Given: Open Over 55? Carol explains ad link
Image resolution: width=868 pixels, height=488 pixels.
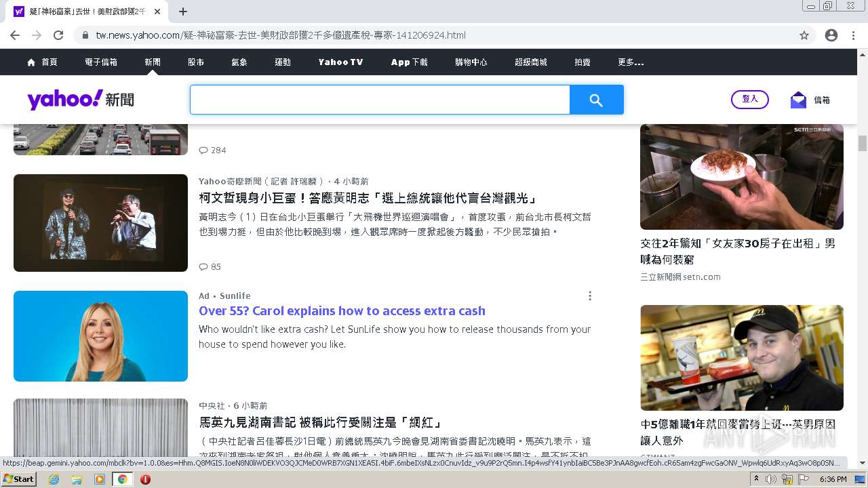Looking at the screenshot, I should [342, 311].
